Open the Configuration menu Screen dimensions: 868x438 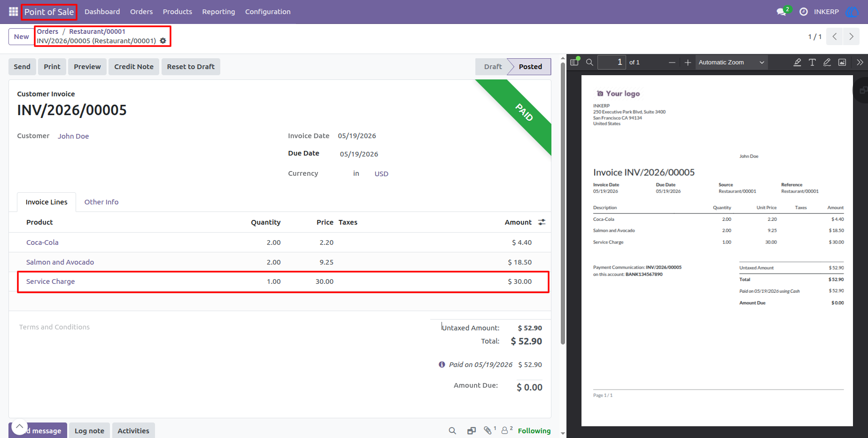pyautogui.click(x=268, y=12)
